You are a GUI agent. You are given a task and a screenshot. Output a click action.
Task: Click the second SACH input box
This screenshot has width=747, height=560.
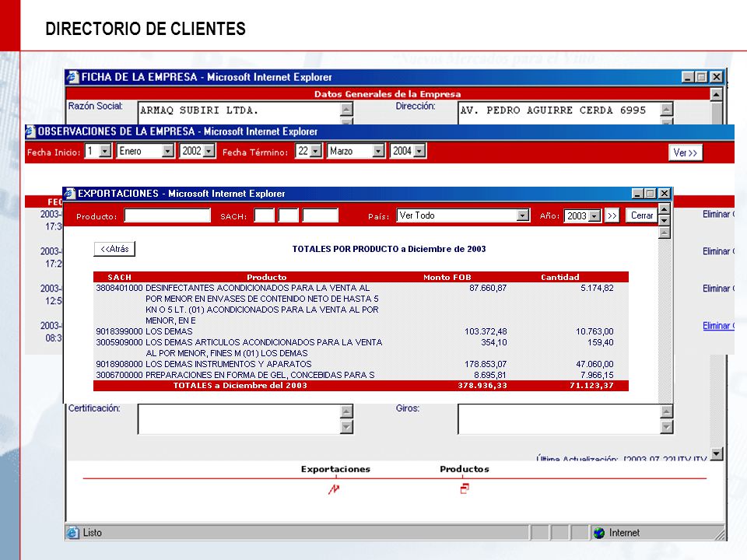tap(288, 215)
